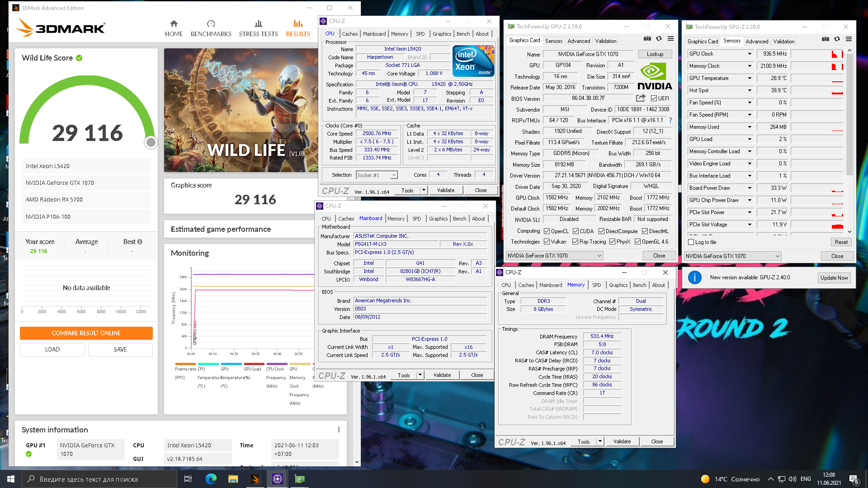This screenshot has width=868, height=488.
Task: Open the 3DMark Results section
Action: [x=298, y=28]
